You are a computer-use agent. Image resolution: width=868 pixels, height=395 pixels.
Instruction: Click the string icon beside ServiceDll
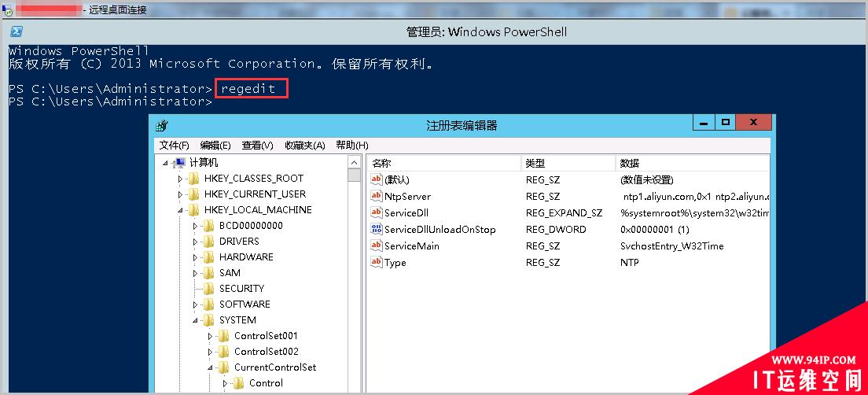tap(377, 212)
